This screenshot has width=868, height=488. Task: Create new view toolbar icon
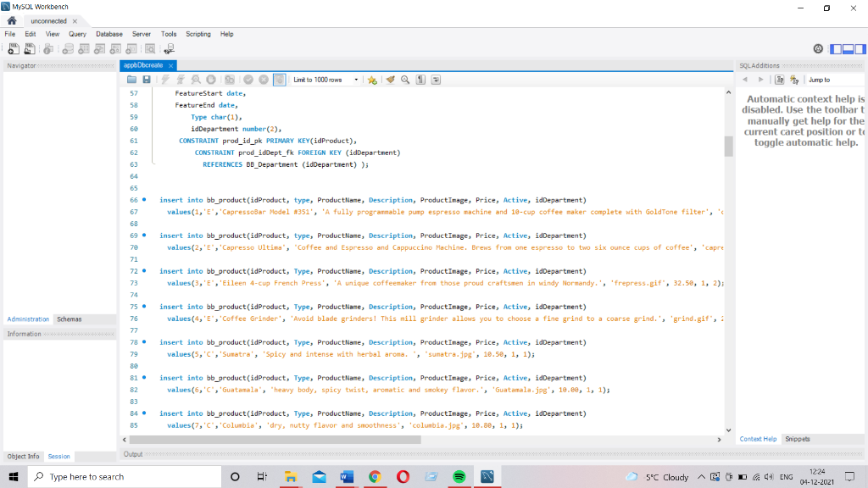tap(100, 49)
